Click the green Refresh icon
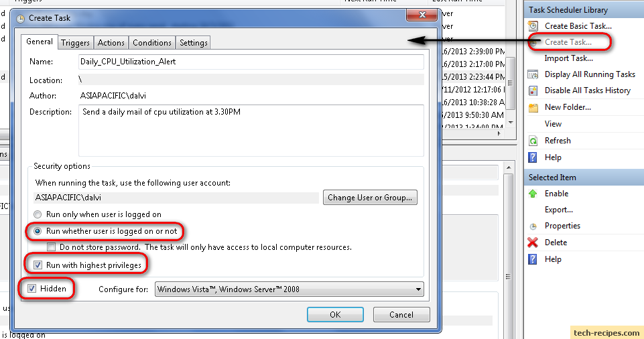Image resolution: width=644 pixels, height=339 pixels. [533, 141]
